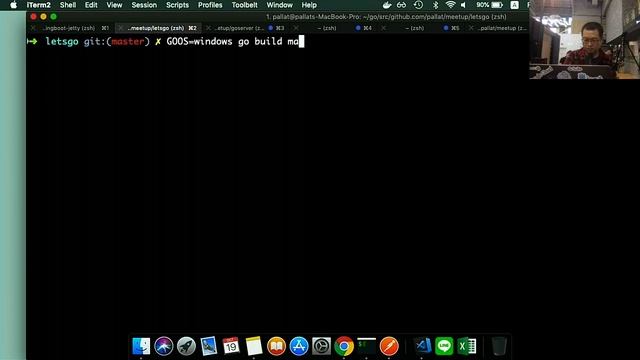This screenshot has height=360, width=640.
Task: Show battery status at 90%
Action: click(489, 5)
